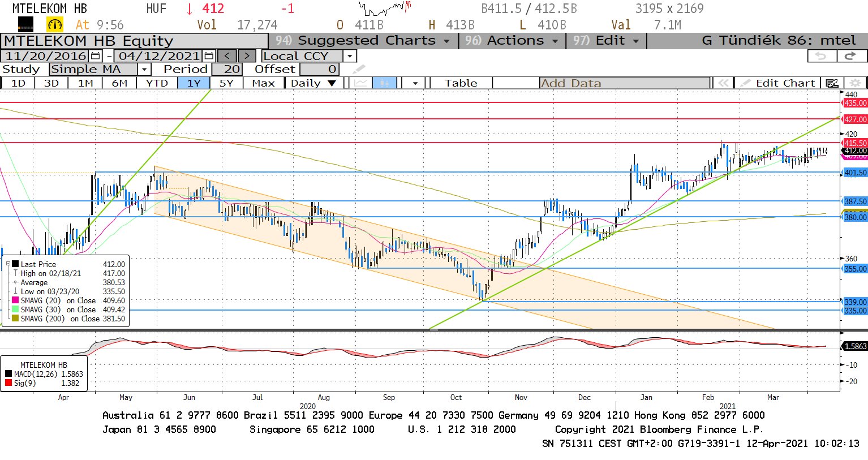The width and height of the screenshot is (868, 460).
Task: Click the 435.00 red price level label
Action: (x=855, y=103)
